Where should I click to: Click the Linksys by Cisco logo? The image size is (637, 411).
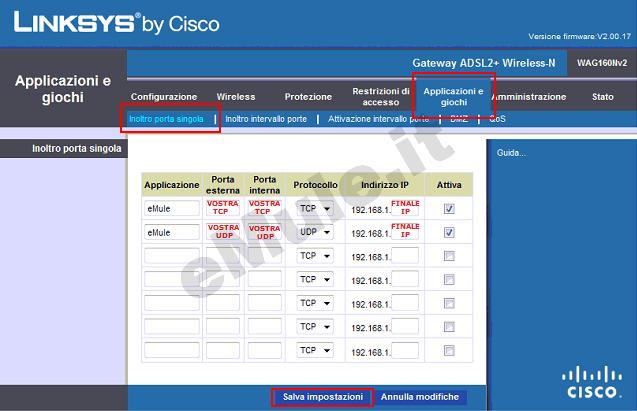coord(116,22)
